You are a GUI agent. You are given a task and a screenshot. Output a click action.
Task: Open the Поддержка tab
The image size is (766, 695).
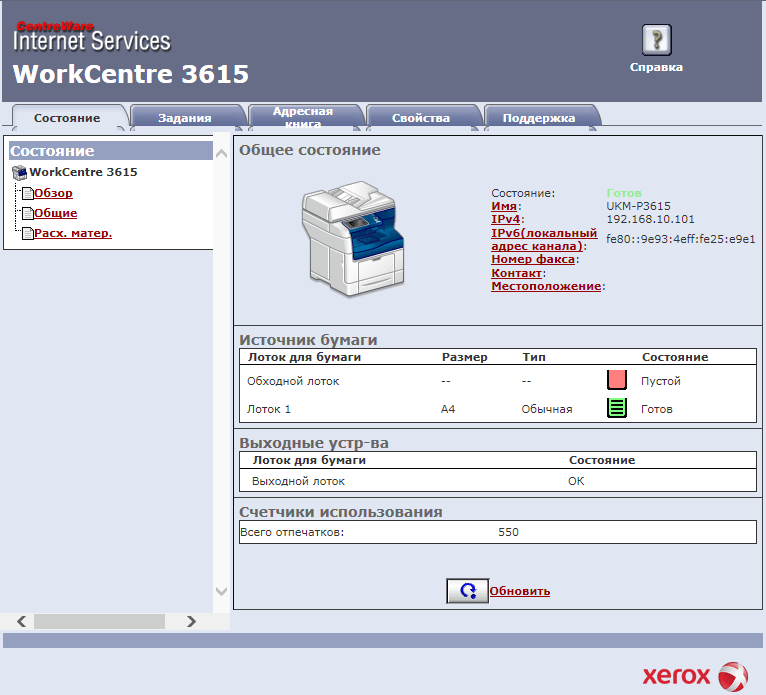(539, 118)
